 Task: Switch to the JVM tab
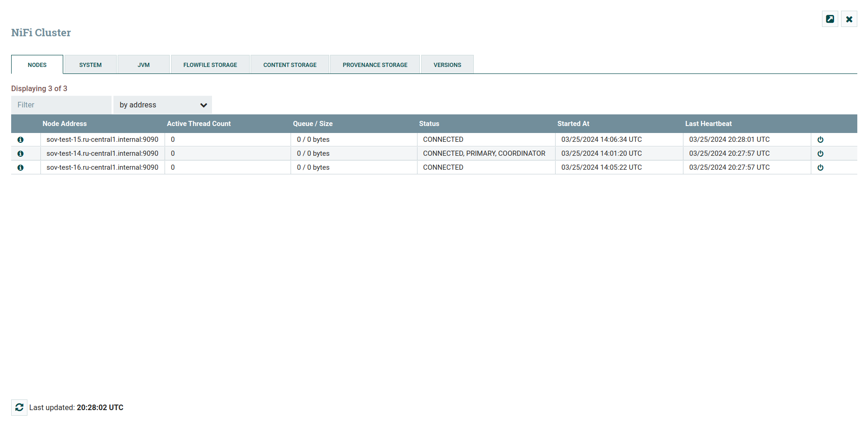(x=144, y=65)
